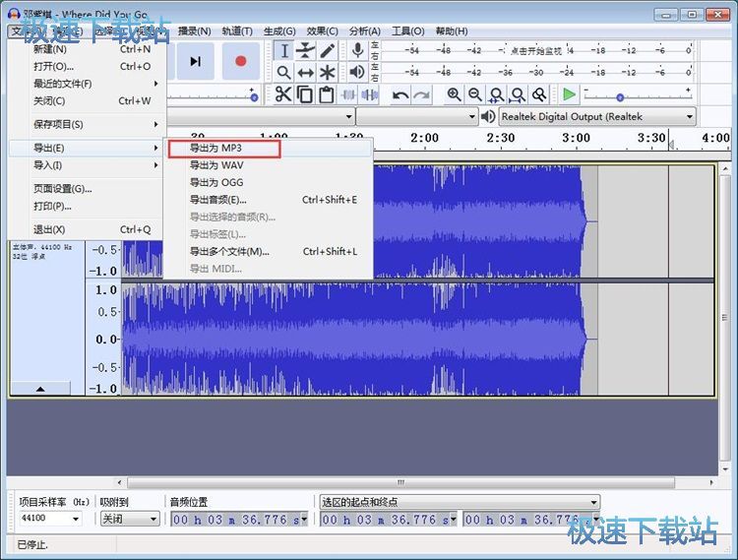Click the Zoom In icon
Viewport: 738px width, 560px height.
454,95
